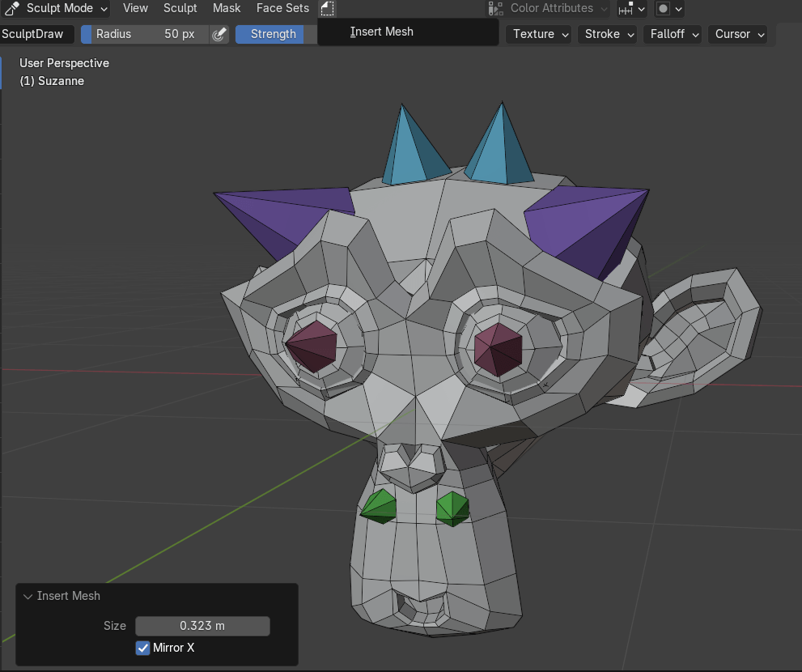Open the Face Sets menu
This screenshot has height=672, width=802.
(282, 8)
